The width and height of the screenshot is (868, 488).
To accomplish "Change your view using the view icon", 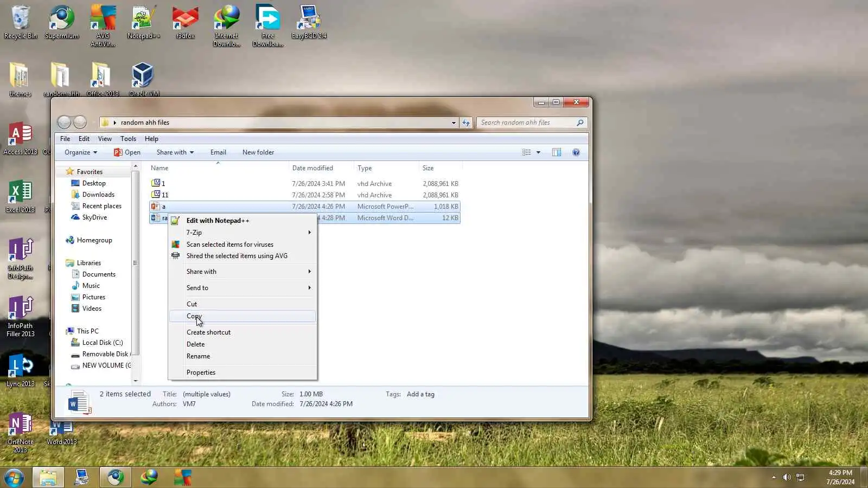I will pyautogui.click(x=526, y=152).
